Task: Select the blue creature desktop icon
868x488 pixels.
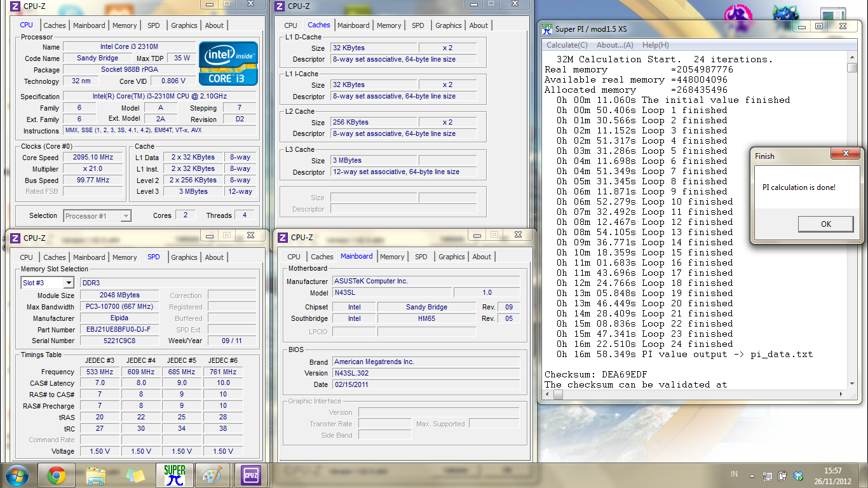Action: pos(785,15)
